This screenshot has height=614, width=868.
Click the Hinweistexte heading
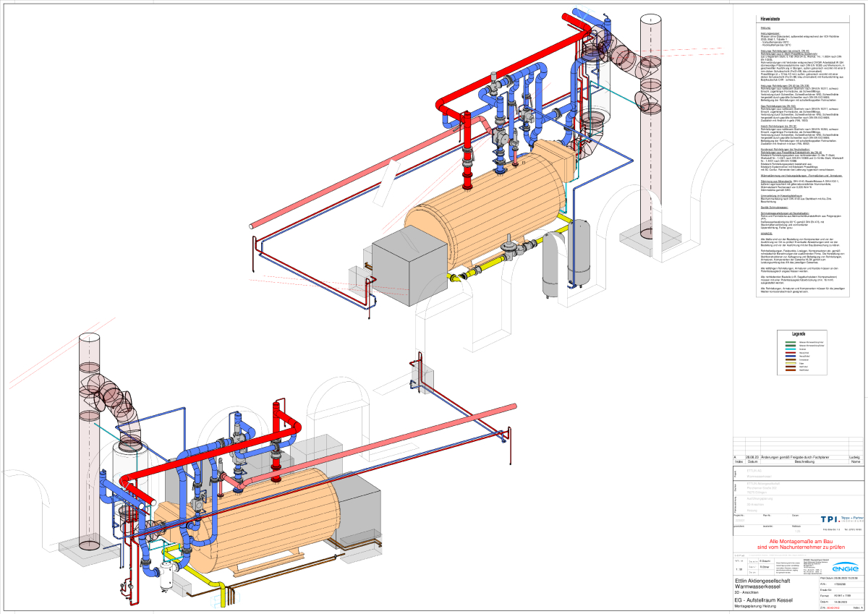tap(771, 20)
